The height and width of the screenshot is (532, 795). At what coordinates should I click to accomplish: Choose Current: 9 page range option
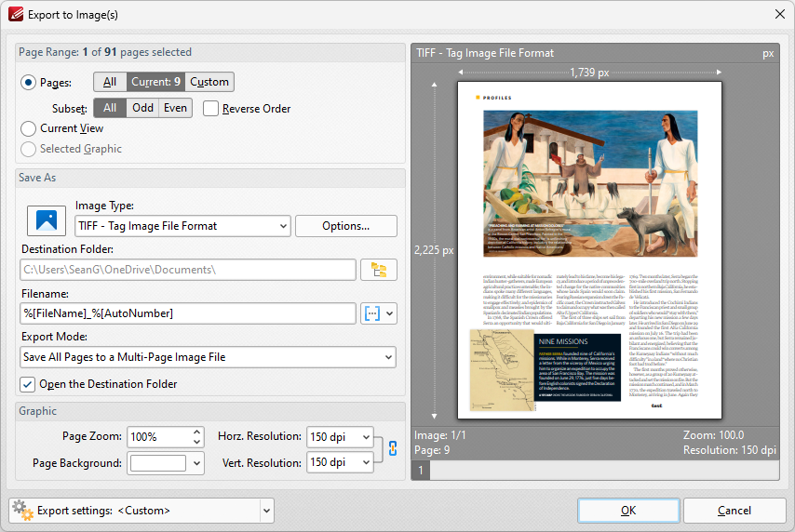155,82
